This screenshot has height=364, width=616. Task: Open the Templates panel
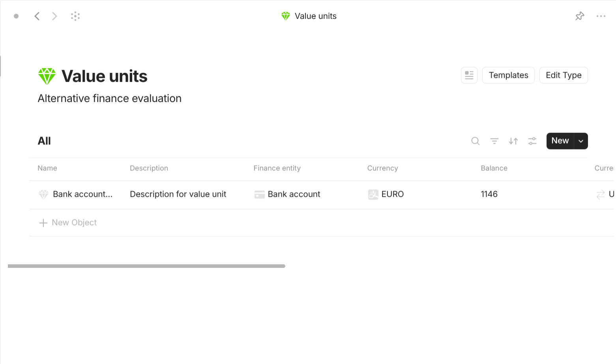[508, 75]
